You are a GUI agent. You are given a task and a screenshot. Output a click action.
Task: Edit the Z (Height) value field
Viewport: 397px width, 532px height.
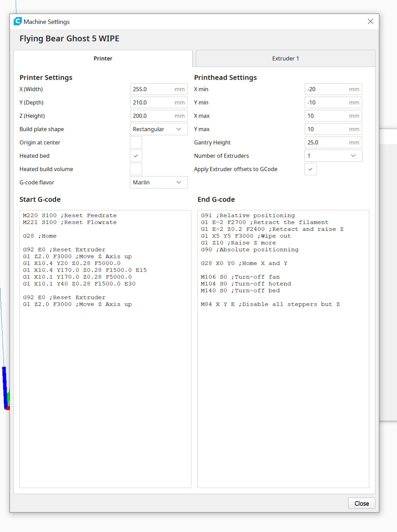tap(153, 116)
